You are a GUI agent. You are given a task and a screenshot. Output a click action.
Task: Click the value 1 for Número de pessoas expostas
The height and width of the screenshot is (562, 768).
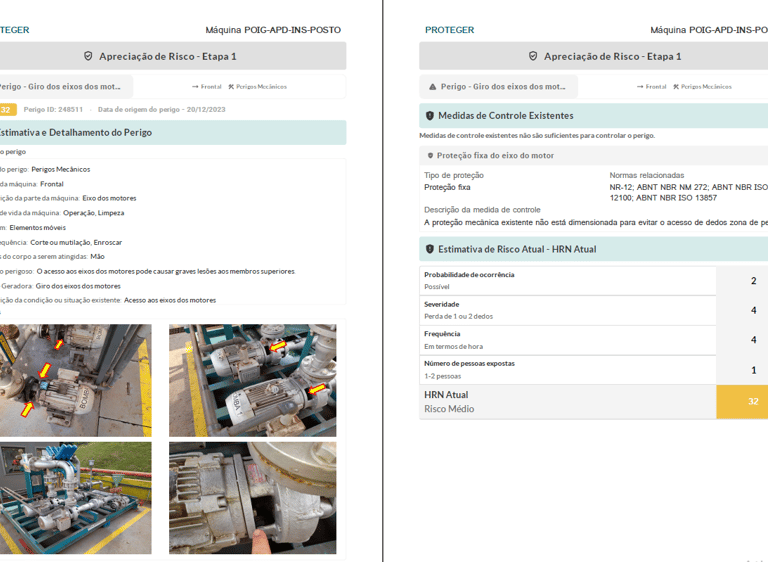(753, 370)
